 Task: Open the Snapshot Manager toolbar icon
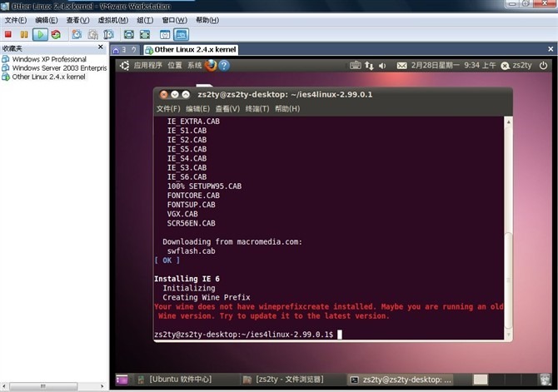click(108, 34)
